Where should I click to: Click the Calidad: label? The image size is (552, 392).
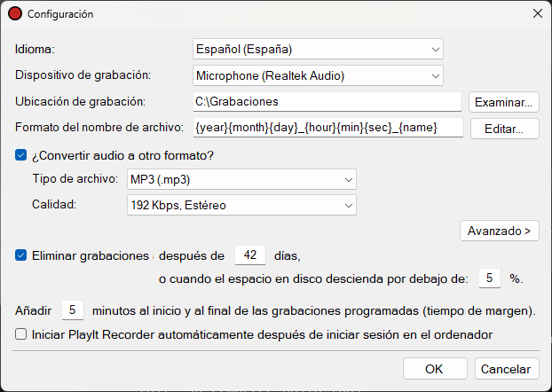(54, 204)
